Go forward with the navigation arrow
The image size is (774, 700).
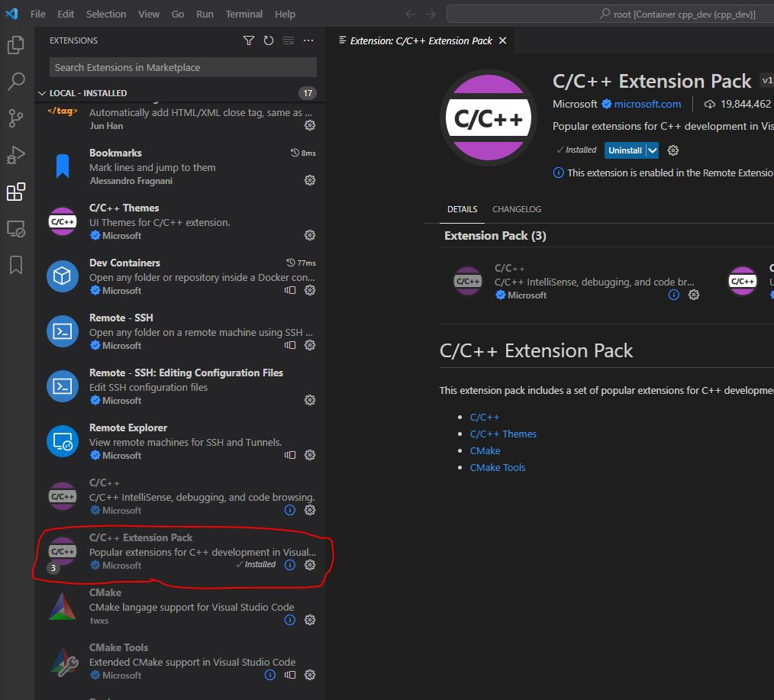click(431, 14)
